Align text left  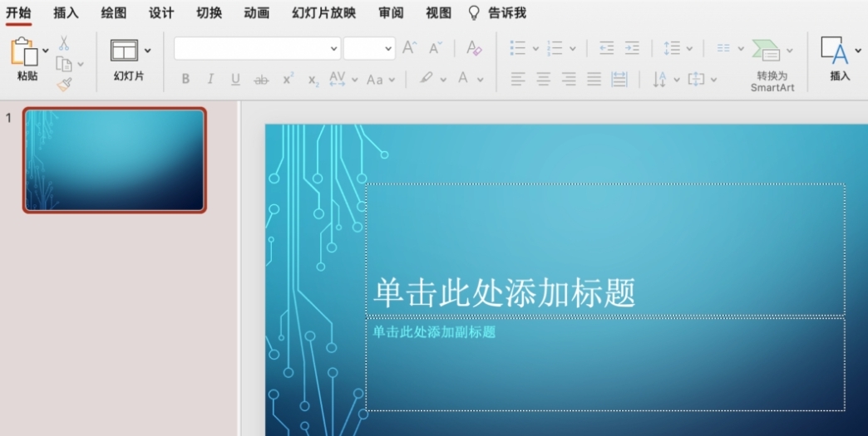point(518,80)
